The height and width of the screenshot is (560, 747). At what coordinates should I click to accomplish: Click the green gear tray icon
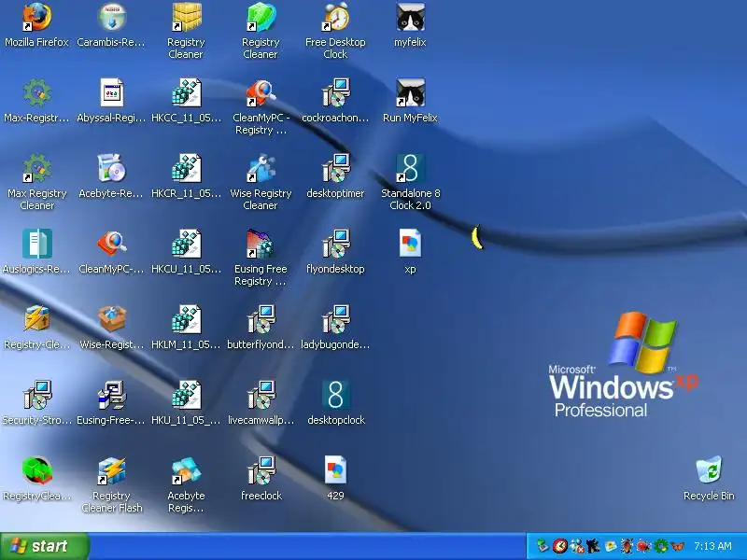(661, 546)
